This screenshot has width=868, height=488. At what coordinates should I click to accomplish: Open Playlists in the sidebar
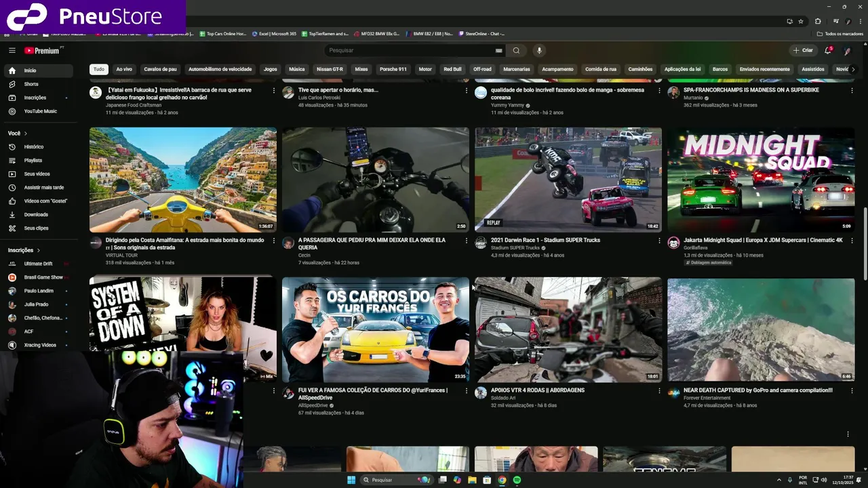coord(38,160)
